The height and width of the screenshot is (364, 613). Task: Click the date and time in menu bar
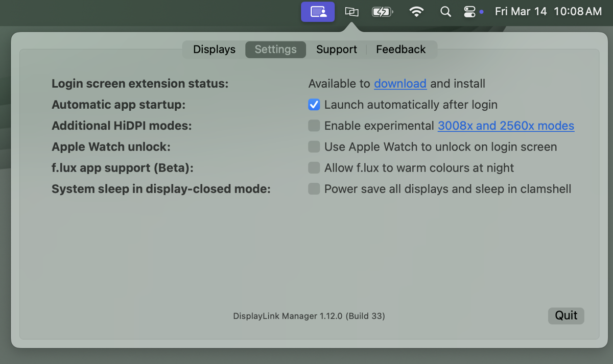point(549,11)
